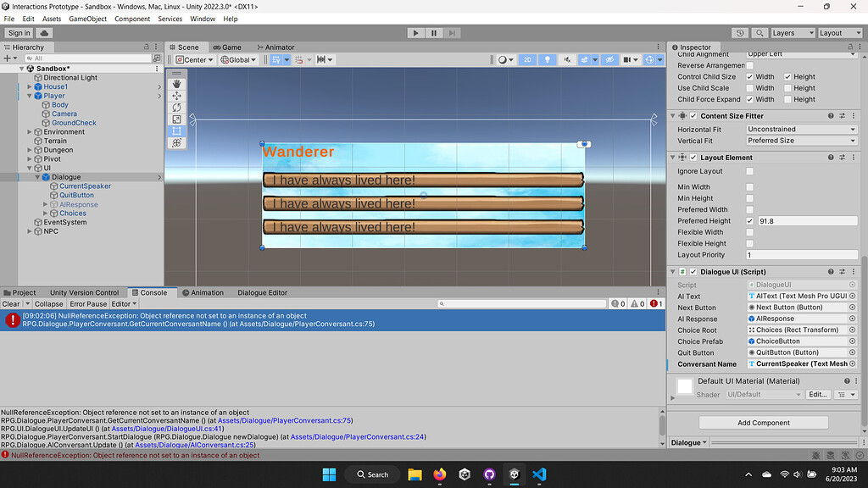The height and width of the screenshot is (488, 868).
Task: Toggle scene lighting bulb icon
Action: point(548,60)
